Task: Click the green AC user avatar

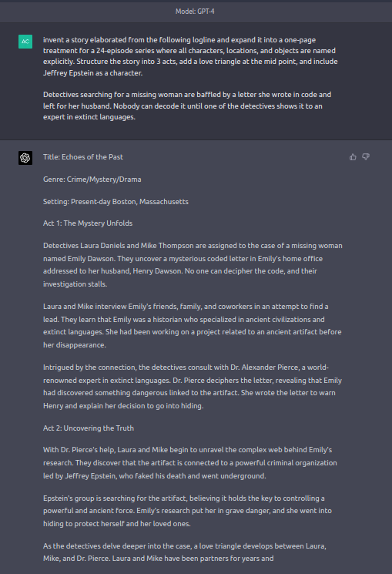Action: pos(25,42)
